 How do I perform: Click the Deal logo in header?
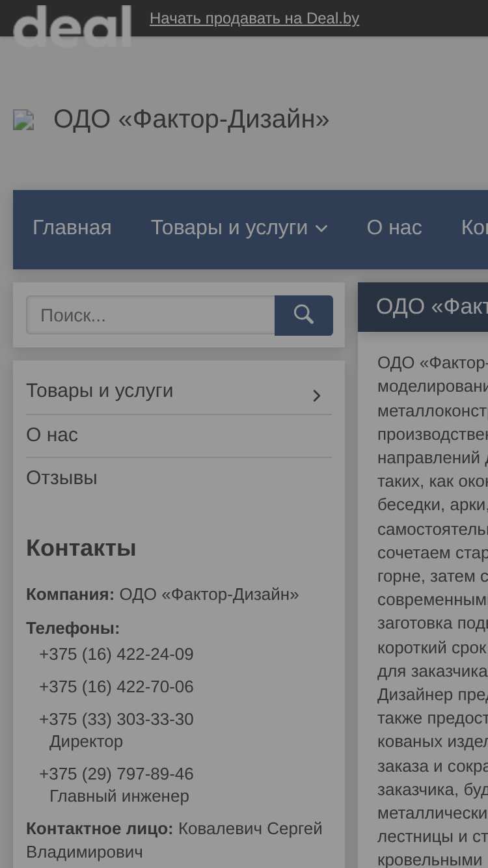pos(72,25)
